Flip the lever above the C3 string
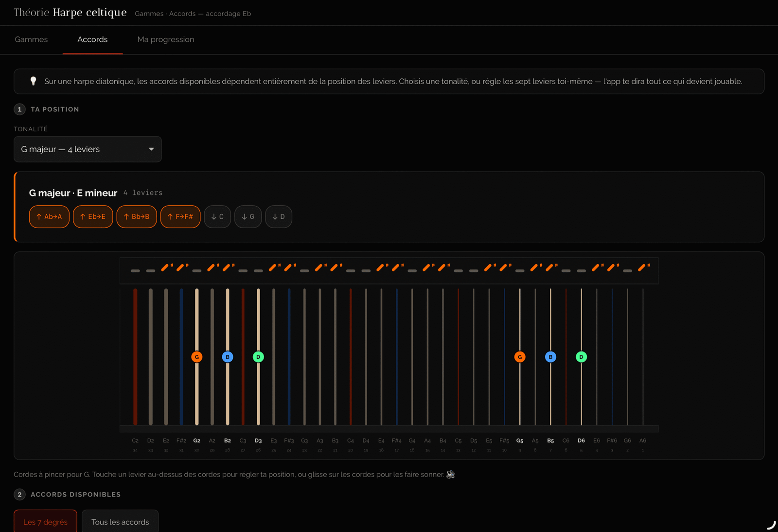 point(243,270)
